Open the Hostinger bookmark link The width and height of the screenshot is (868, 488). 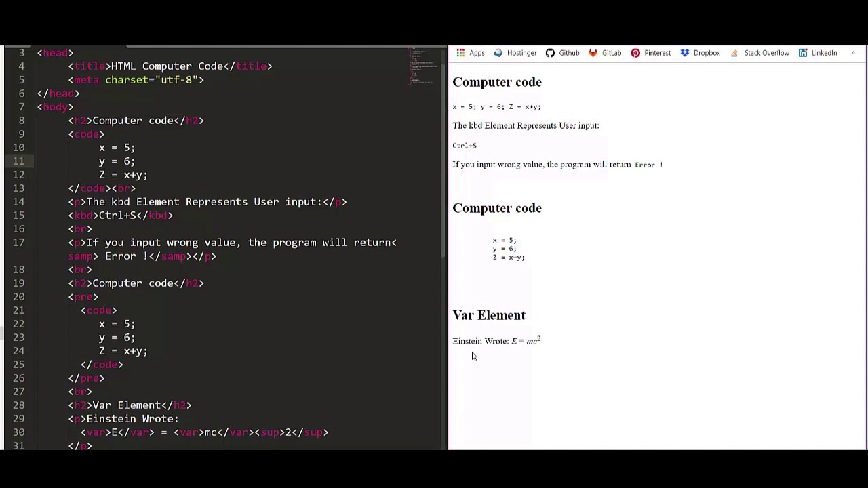521,53
